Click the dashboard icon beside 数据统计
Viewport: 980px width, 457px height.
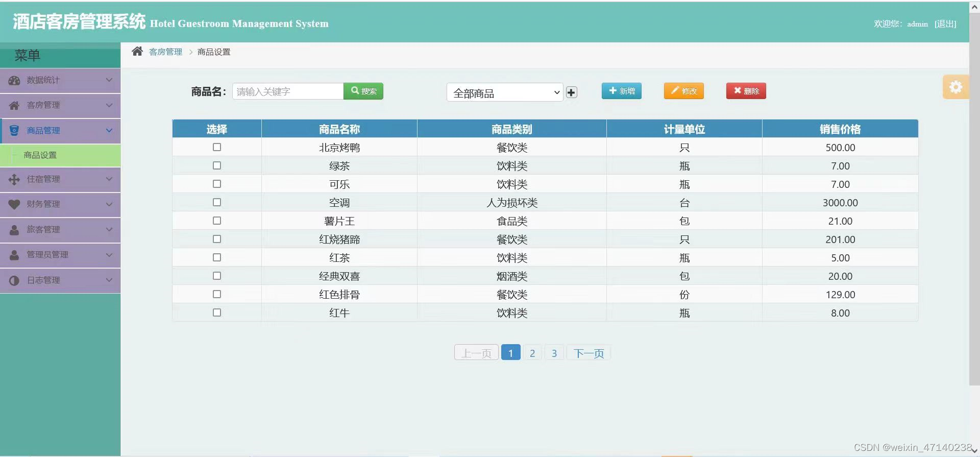(14, 80)
